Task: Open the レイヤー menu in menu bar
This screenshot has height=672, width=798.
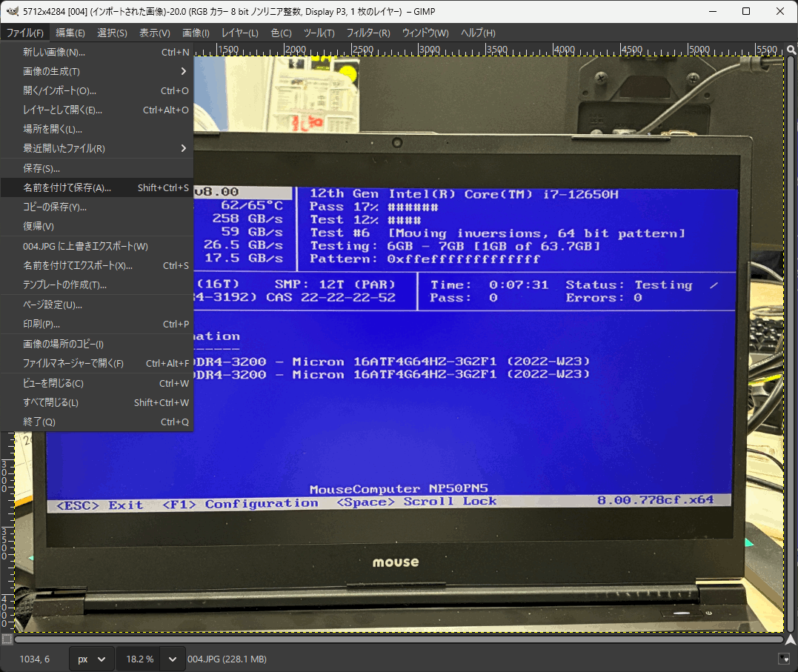Action: (239, 33)
